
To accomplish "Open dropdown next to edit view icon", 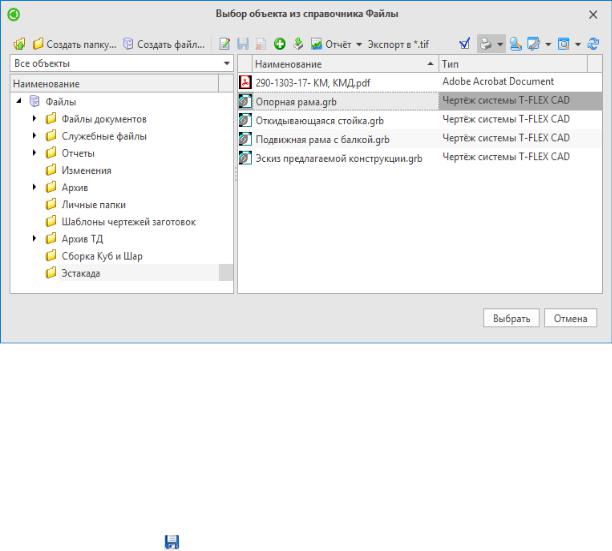I will point(548,44).
